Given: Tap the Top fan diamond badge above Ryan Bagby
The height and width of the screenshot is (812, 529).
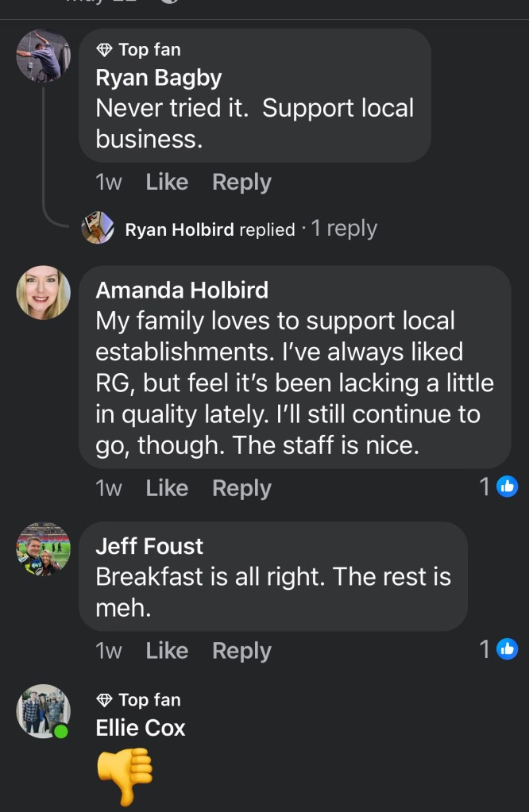Looking at the screenshot, I should pyautogui.click(x=104, y=50).
